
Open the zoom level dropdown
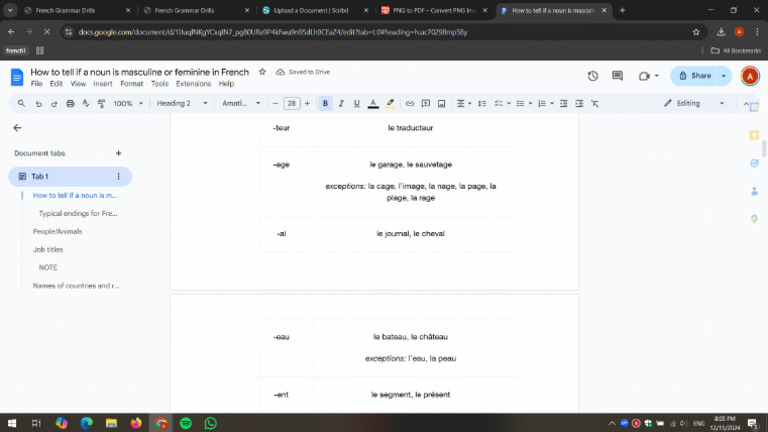[128, 103]
